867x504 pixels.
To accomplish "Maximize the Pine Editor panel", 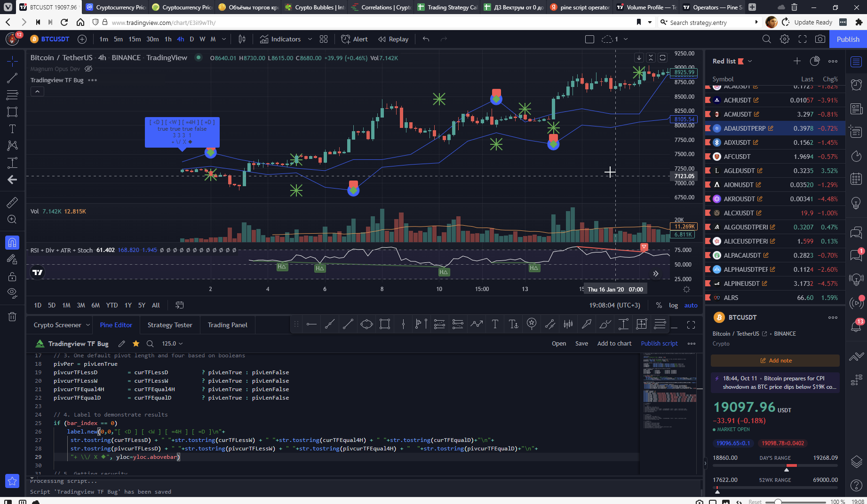I will [691, 325].
